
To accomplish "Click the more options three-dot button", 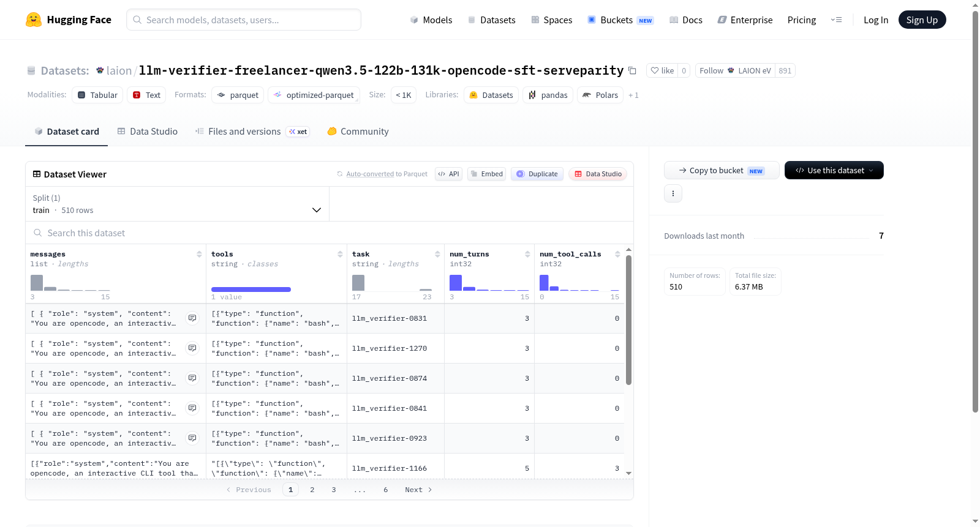I will pyautogui.click(x=673, y=193).
